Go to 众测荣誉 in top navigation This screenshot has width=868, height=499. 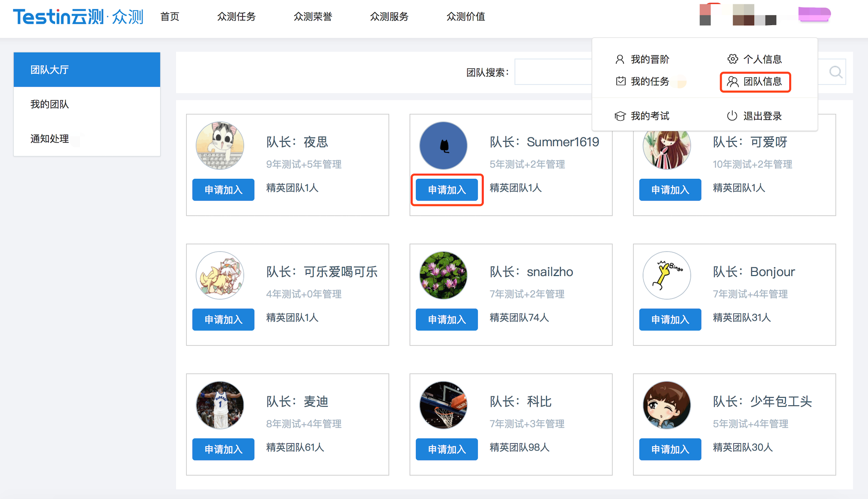(x=313, y=17)
